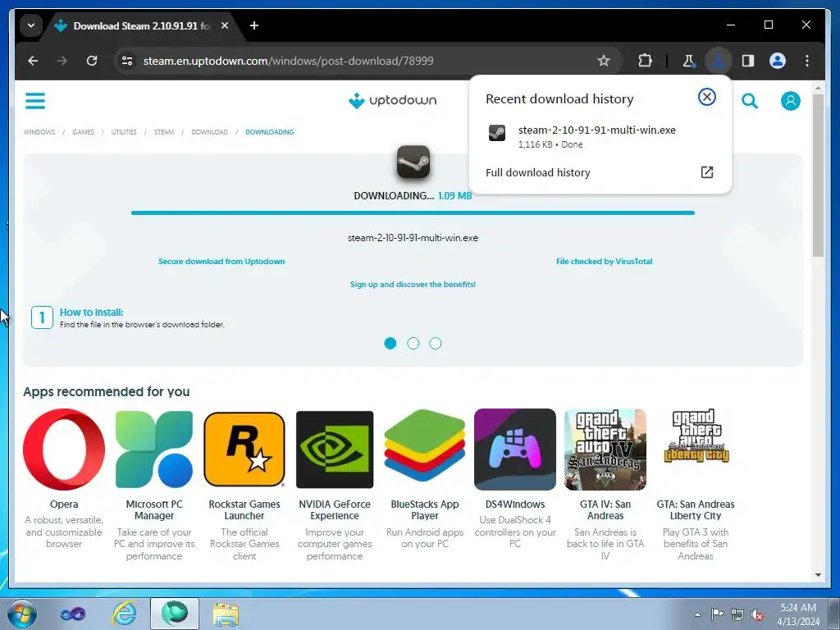Click the steam exe file icon in downloads popup
The image size is (840, 630).
[x=496, y=133]
